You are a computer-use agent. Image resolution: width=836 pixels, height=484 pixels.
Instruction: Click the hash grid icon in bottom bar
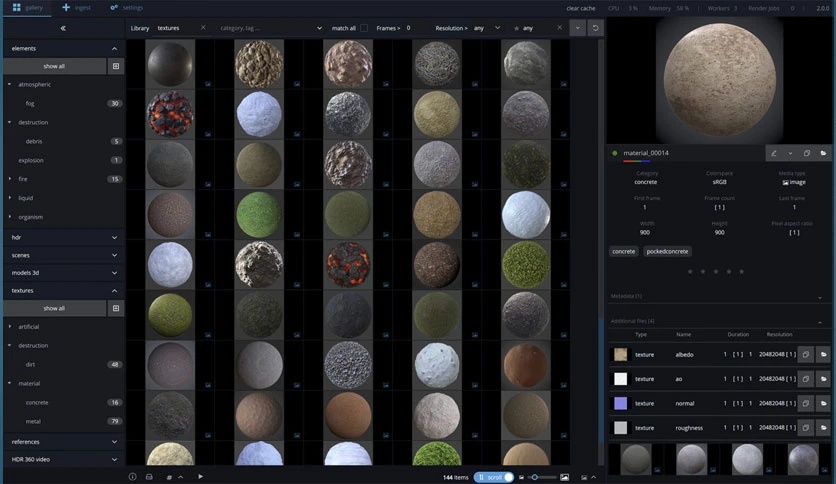169,477
